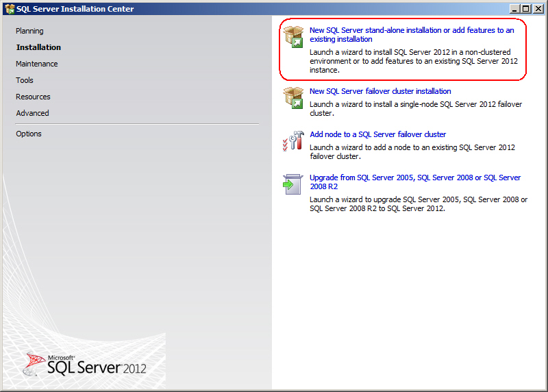This screenshot has height=392, width=548.
Task: Open the Tools section
Action: coord(25,80)
